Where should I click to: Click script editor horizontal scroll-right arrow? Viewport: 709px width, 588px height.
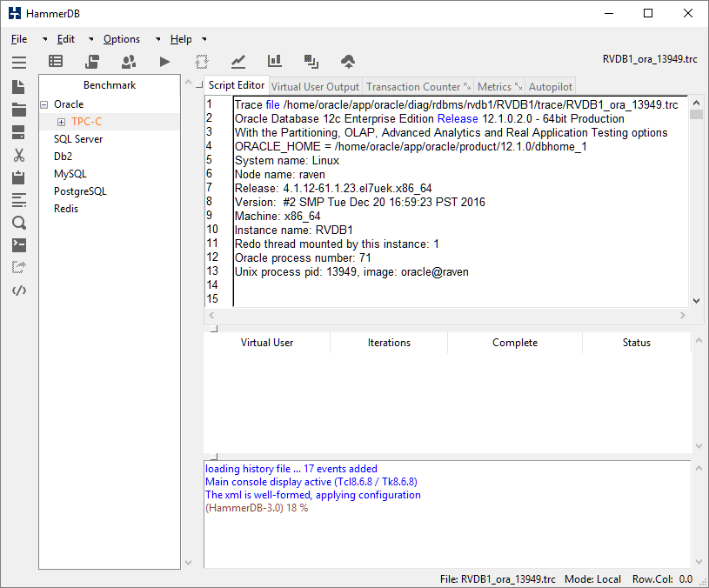click(x=683, y=315)
